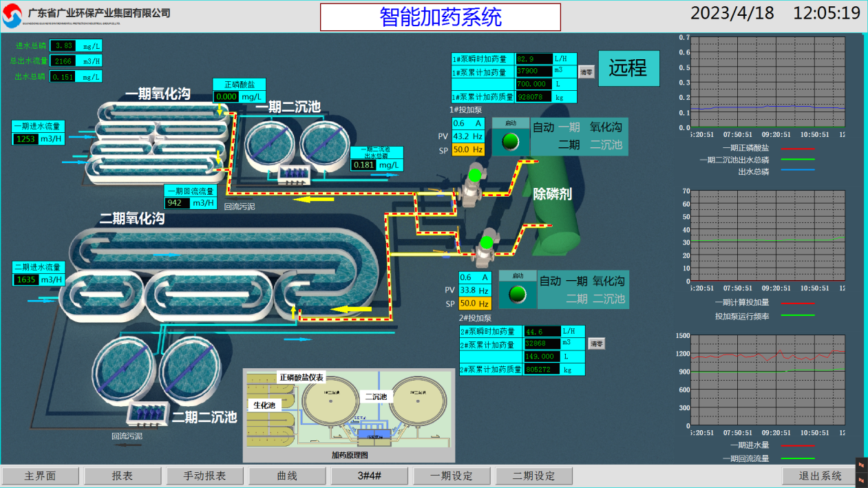Click the 远程 remote mode button
The height and width of the screenshot is (488, 868).
pyautogui.click(x=628, y=68)
